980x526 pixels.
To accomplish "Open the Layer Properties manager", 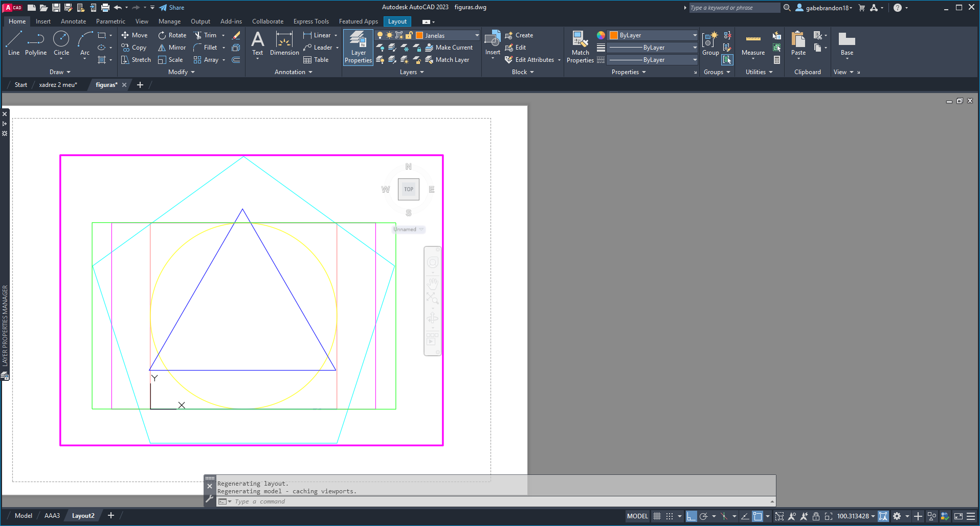I will (358, 46).
